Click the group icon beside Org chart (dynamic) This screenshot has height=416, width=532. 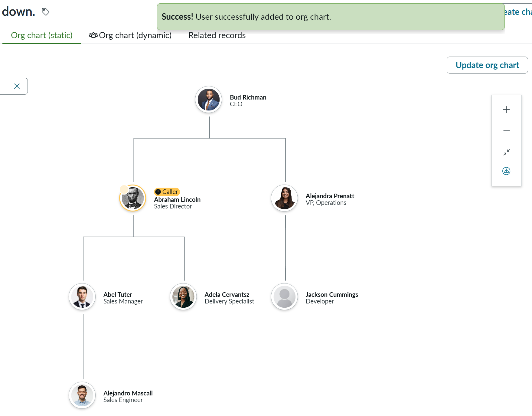pyautogui.click(x=93, y=35)
